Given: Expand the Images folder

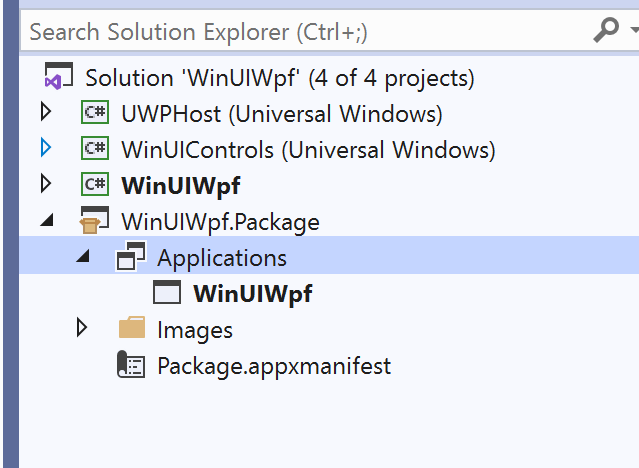Looking at the screenshot, I should [x=82, y=328].
